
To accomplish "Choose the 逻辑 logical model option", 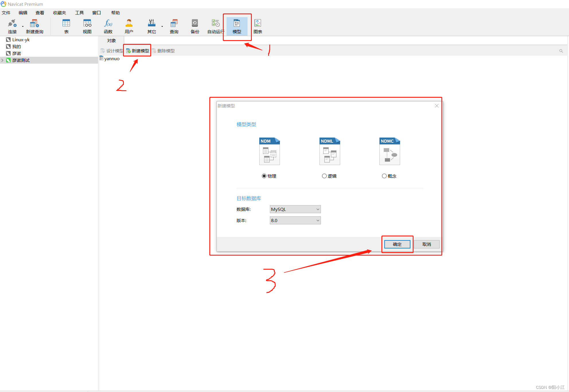I will (324, 176).
